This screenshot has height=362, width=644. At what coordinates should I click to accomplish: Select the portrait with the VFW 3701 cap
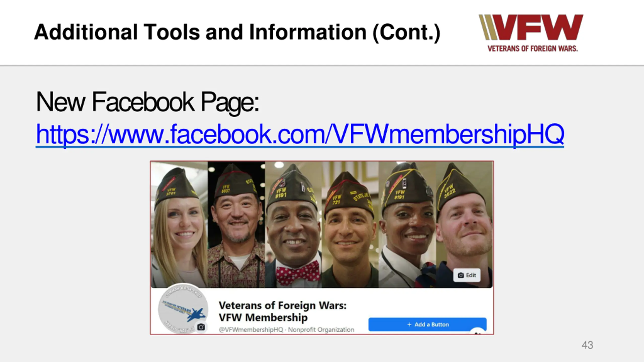[179, 224]
